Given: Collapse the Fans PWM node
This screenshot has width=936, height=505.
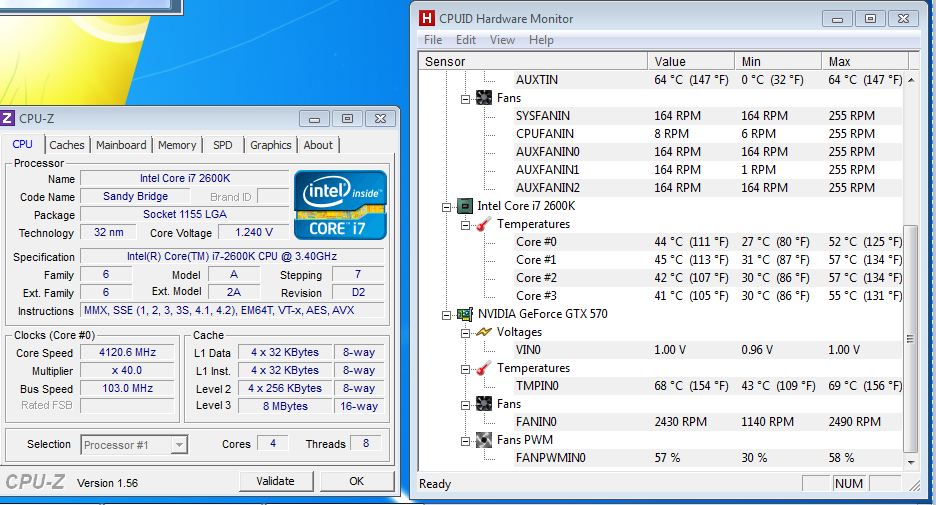Looking at the screenshot, I should (x=466, y=441).
